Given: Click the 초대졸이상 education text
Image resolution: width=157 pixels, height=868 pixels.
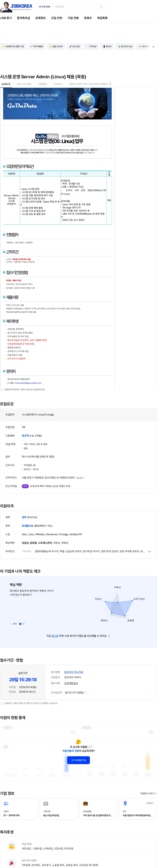Looking at the screenshot, I should 28,526.
